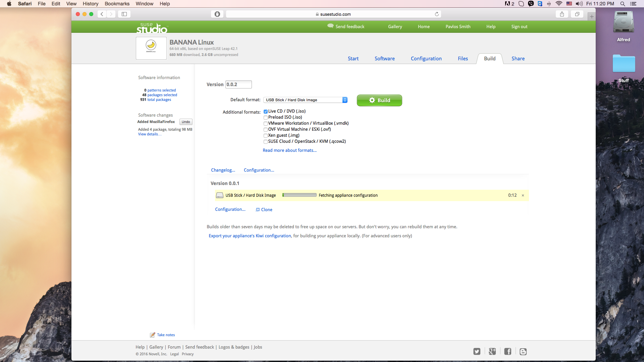The height and width of the screenshot is (362, 644).
Task: Uncheck the Live CD / DVD (.iso) format
Action: coord(265,111)
